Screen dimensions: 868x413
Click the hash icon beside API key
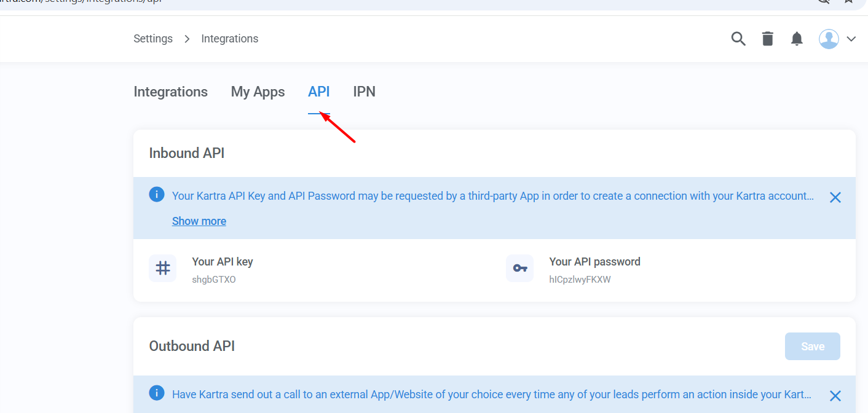point(163,268)
